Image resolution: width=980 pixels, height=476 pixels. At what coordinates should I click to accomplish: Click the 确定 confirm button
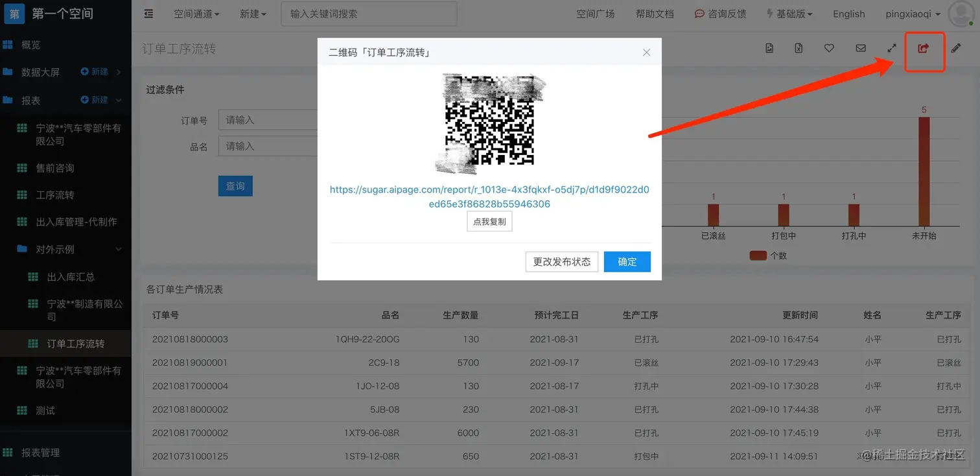click(627, 262)
